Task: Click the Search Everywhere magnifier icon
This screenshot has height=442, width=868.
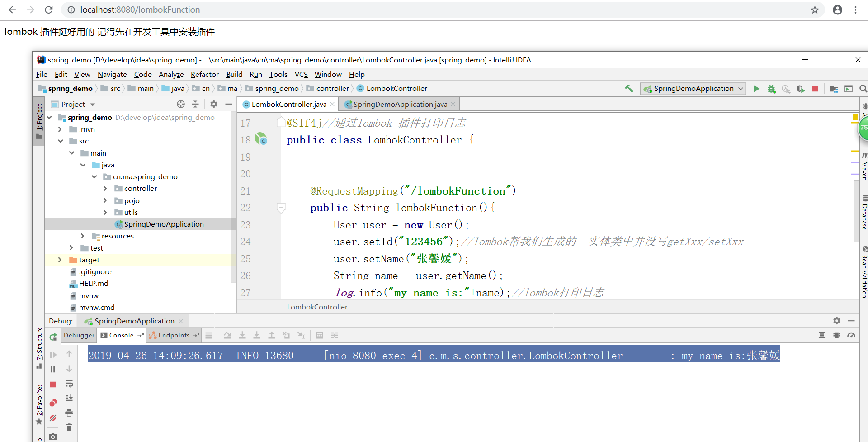Action: [x=863, y=89]
